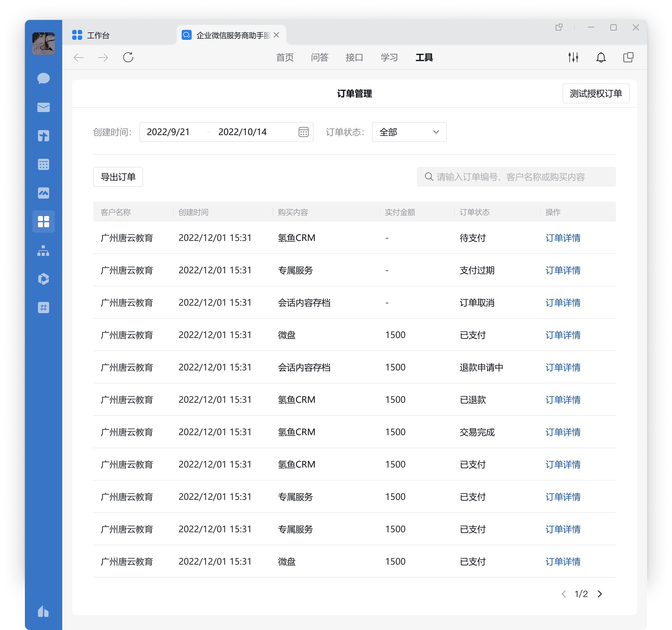Click the bottom sidebar more icon
The height and width of the screenshot is (630, 672).
tap(43, 611)
